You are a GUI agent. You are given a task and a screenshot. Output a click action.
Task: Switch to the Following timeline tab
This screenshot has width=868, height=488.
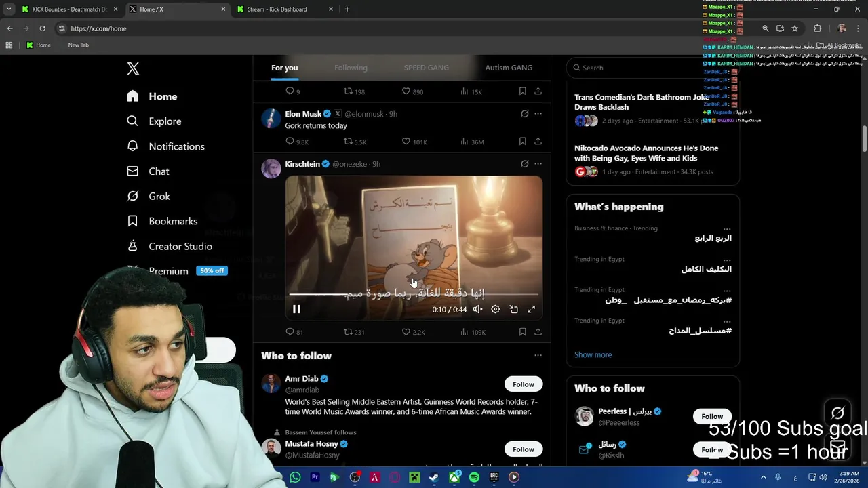351,68
